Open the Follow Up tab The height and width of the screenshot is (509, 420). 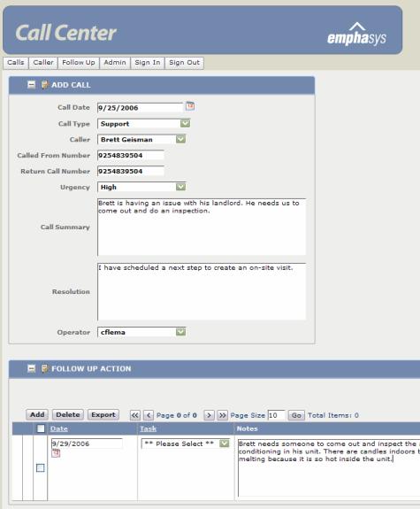[x=79, y=63]
